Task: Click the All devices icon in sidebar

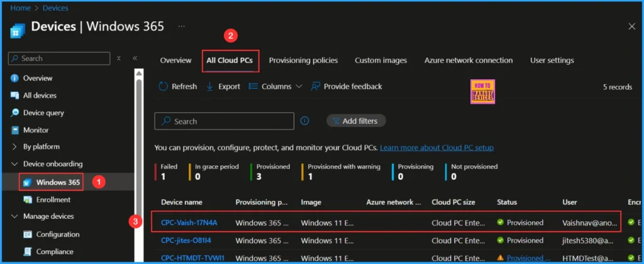Action: click(15, 96)
